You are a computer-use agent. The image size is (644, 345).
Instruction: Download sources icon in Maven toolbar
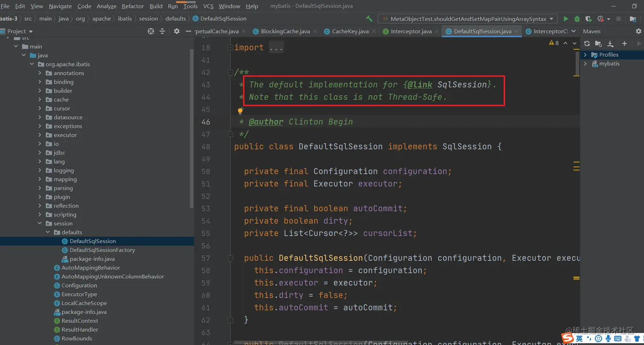click(x=610, y=43)
